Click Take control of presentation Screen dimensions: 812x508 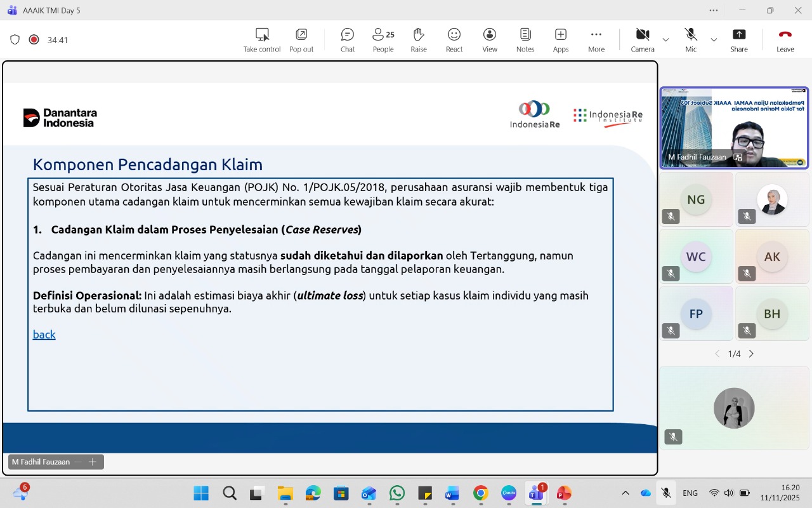coord(261,40)
